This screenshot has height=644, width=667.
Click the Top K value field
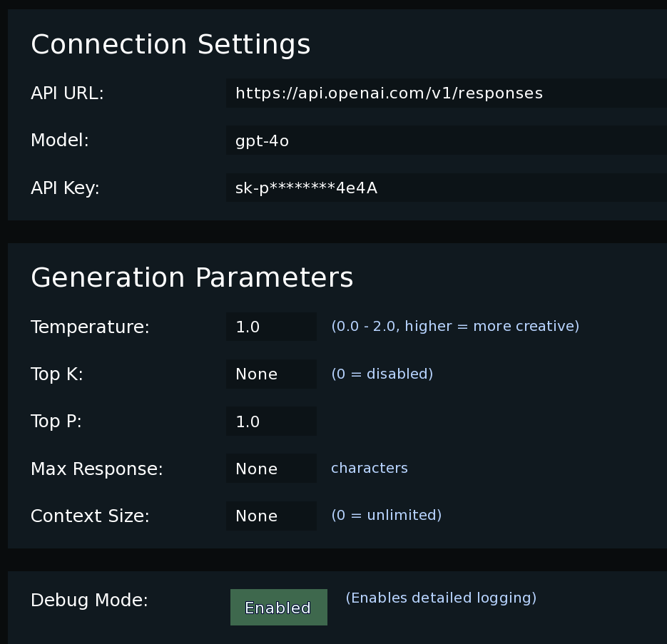tap(271, 374)
